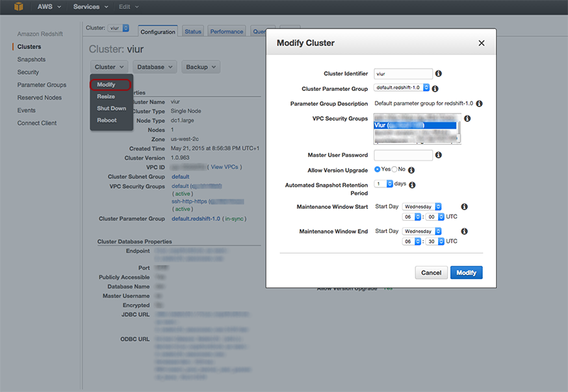Choose Modify in the Cluster menu
568x392 pixels.
click(110, 85)
